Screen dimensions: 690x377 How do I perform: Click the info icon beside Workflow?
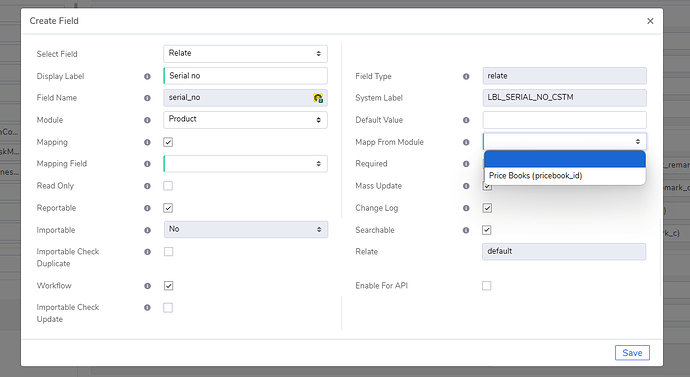[x=147, y=286]
